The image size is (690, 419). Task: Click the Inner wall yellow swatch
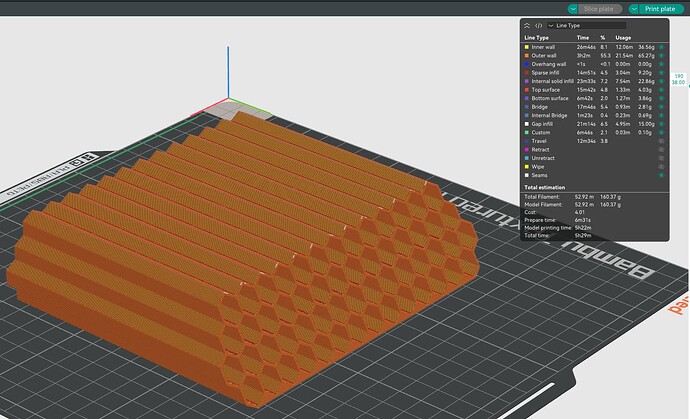[526, 47]
